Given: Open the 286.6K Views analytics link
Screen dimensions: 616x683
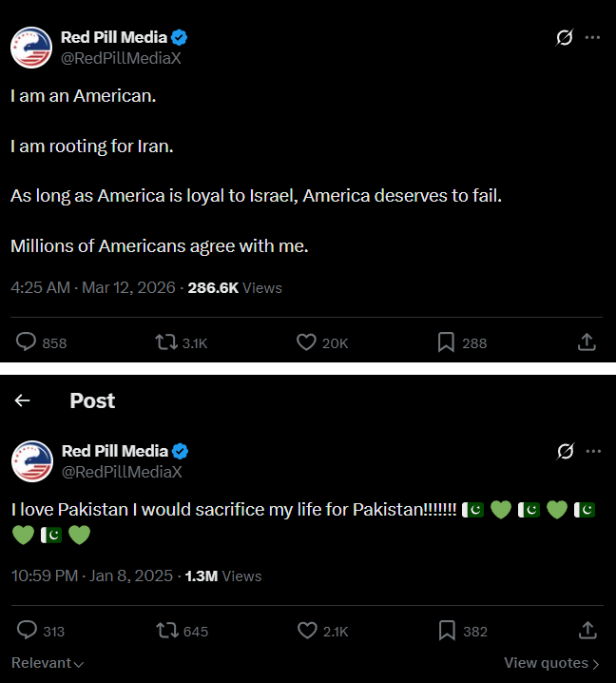Looking at the screenshot, I should [235, 287].
